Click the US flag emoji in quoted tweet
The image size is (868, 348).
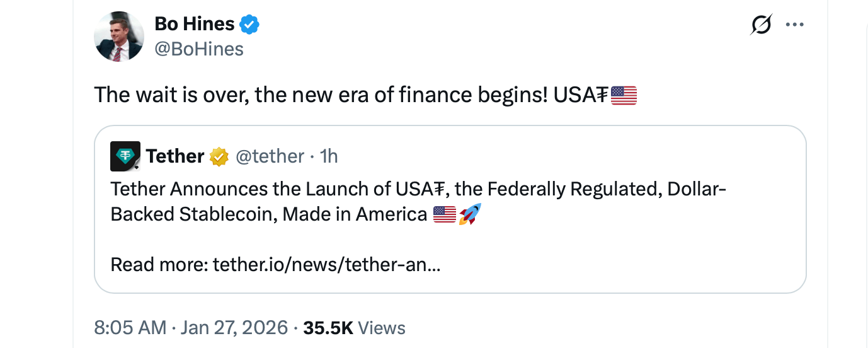445,214
